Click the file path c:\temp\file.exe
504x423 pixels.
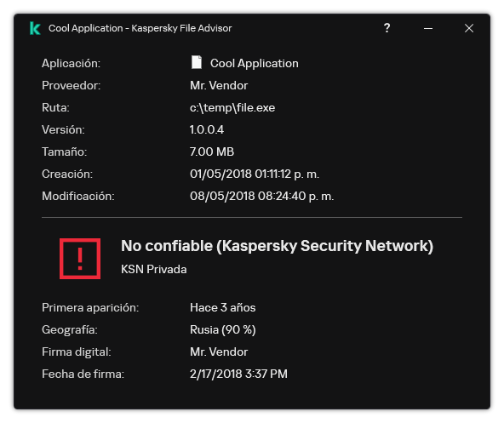(232, 108)
